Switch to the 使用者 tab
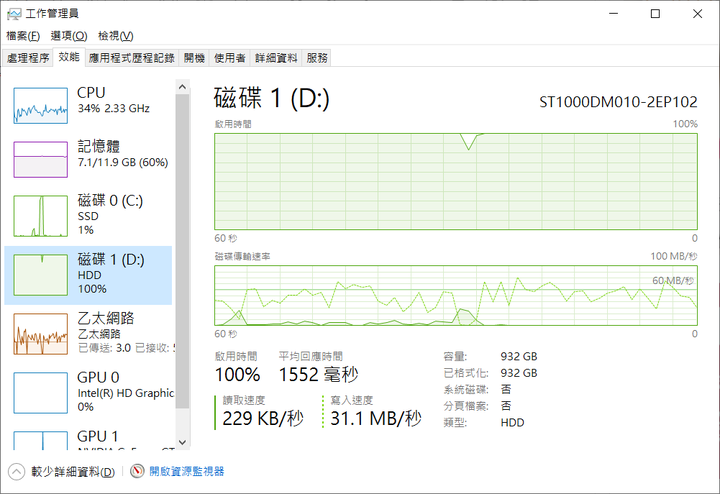This screenshot has width=720, height=494. [x=230, y=58]
